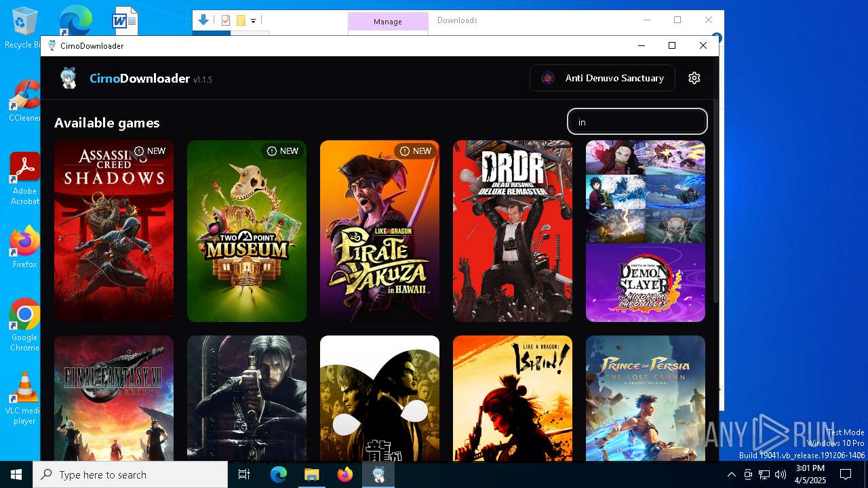The height and width of the screenshot is (488, 868).
Task: Click NEW badge on Assassin's Creed Shadows
Action: (x=150, y=151)
